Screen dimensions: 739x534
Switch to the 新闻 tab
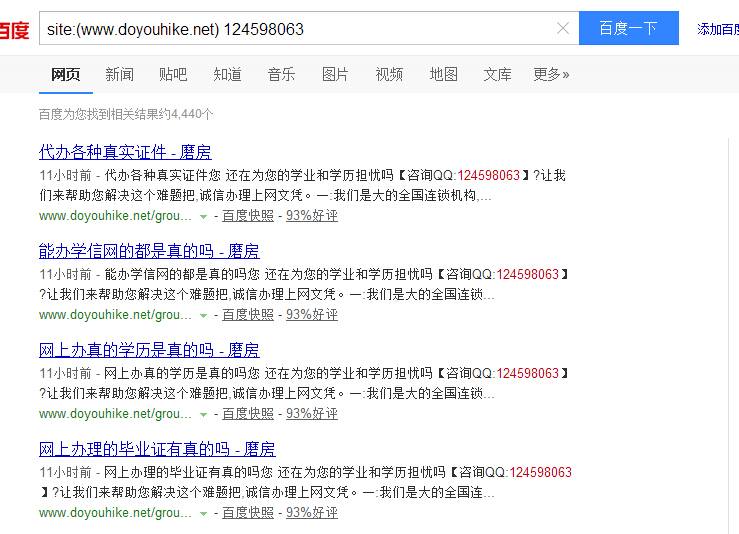click(119, 74)
